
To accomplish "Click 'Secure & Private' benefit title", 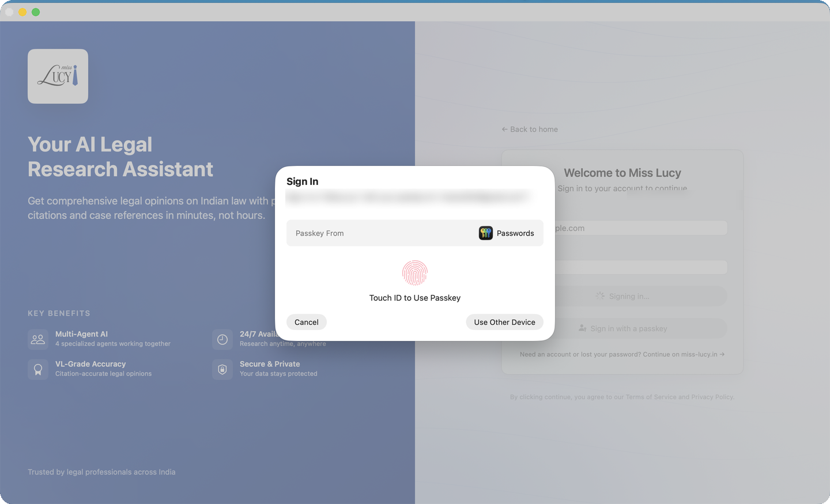I will tap(270, 364).
